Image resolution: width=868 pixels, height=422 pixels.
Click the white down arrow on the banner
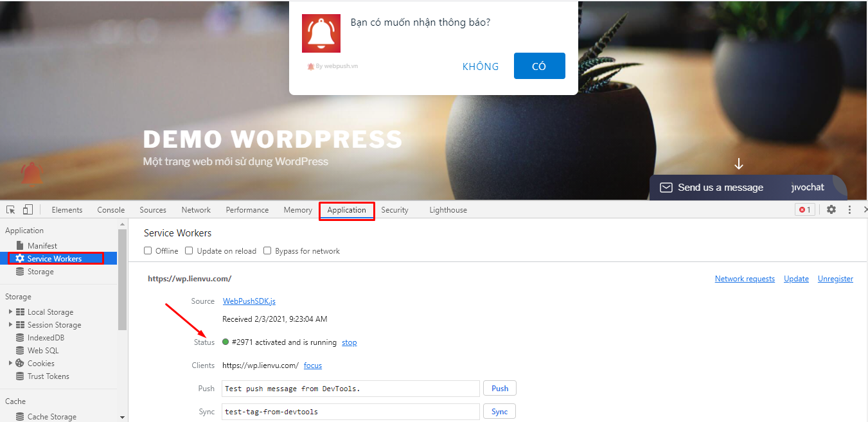tap(739, 164)
